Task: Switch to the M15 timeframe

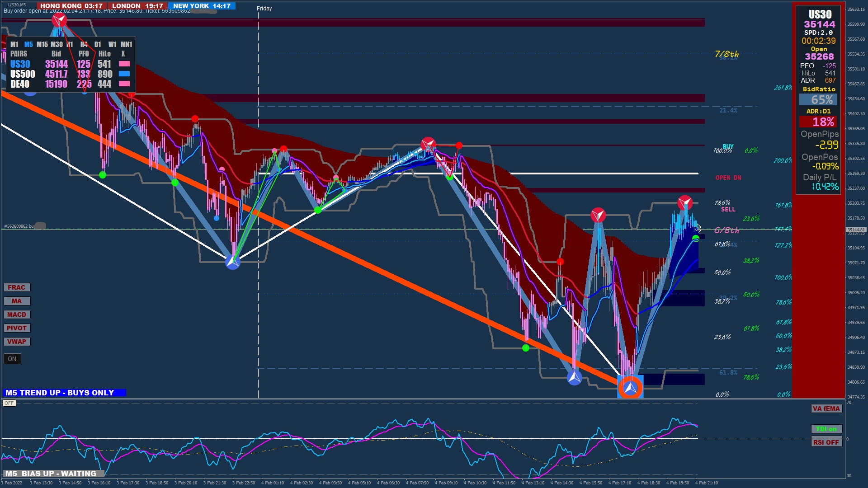Action: coord(42,44)
